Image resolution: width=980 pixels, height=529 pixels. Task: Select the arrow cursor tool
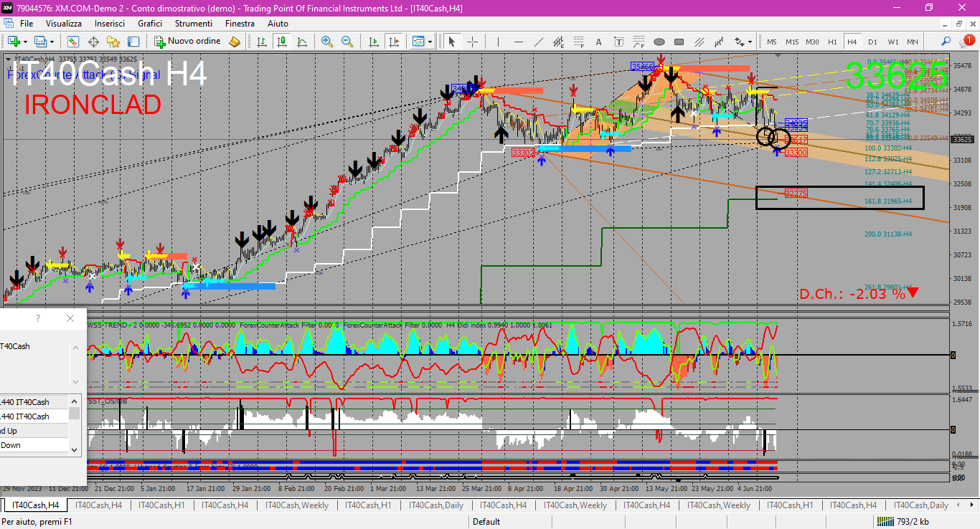pos(452,42)
